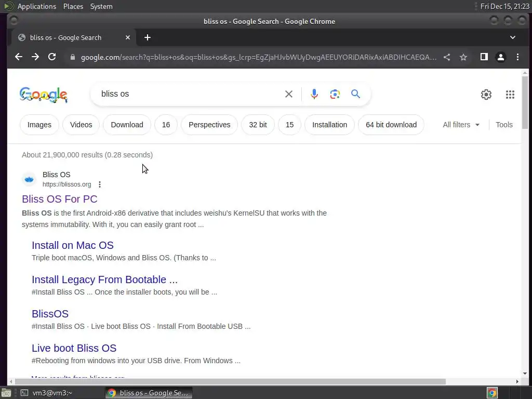
Task: Open more options for Bliss OS result
Action: click(99, 184)
